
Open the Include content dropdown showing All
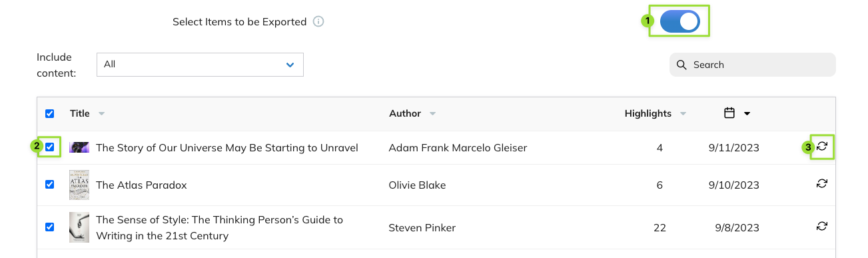pos(200,65)
